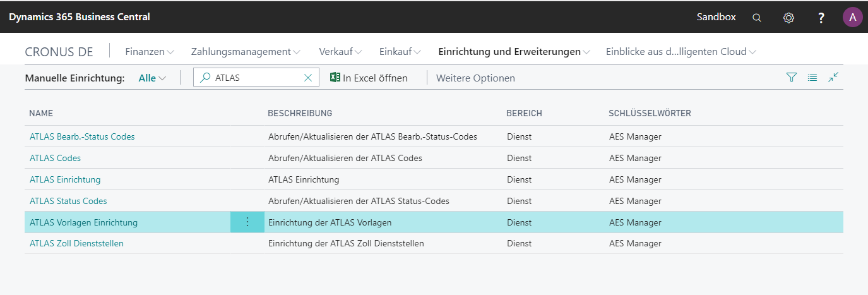Image resolution: width=868 pixels, height=295 pixels.
Task: Click AES Manager in ATLAS Zoll Dienststellen row
Action: click(x=635, y=243)
